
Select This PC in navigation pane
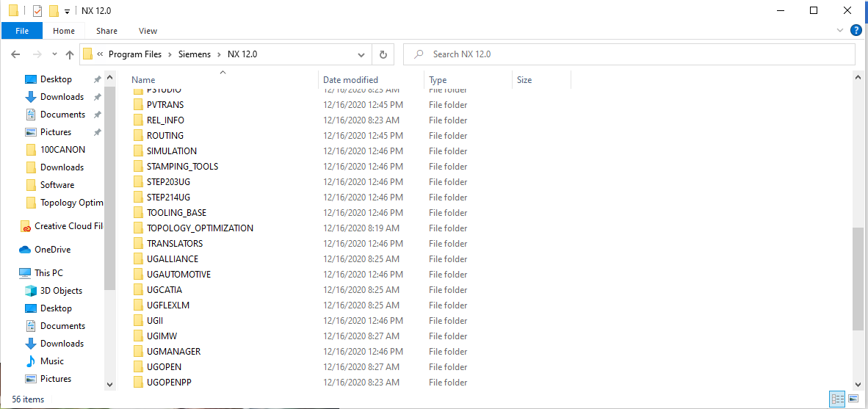click(x=48, y=273)
